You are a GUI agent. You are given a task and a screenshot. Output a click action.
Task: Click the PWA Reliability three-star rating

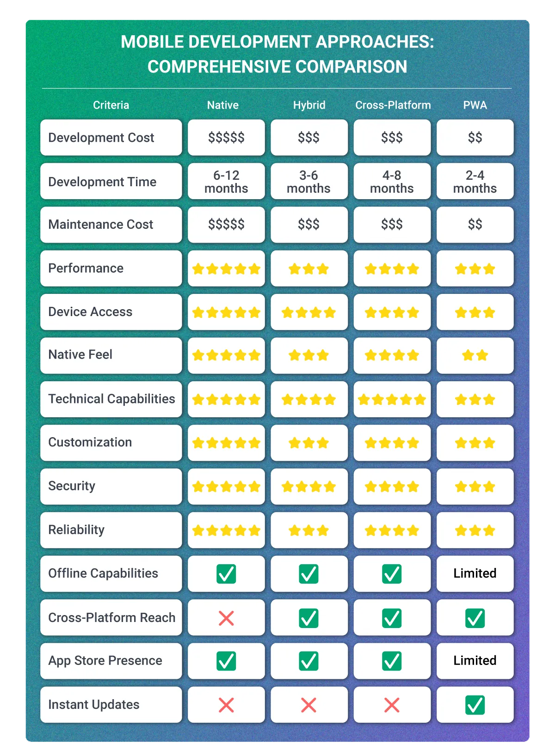[x=475, y=530]
